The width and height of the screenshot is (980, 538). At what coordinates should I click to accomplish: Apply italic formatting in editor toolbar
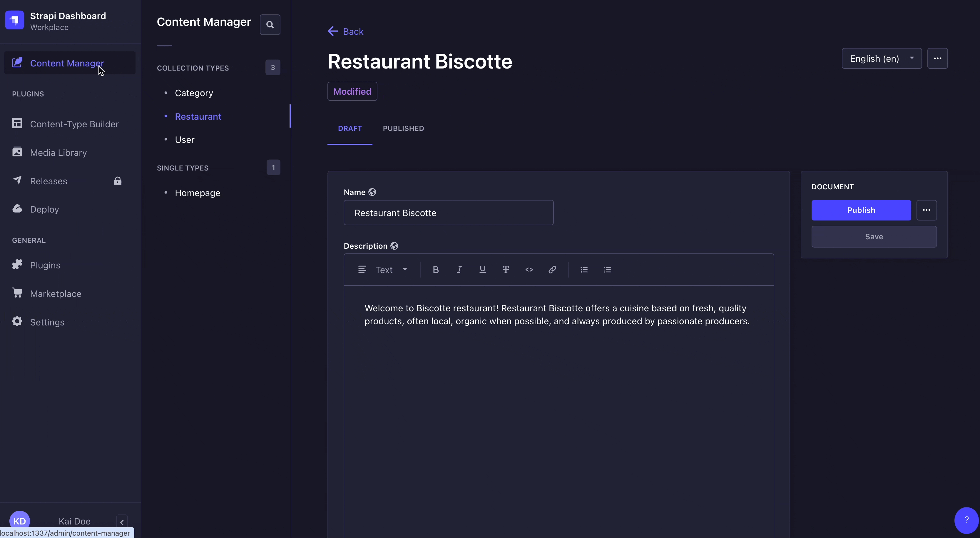(x=459, y=270)
